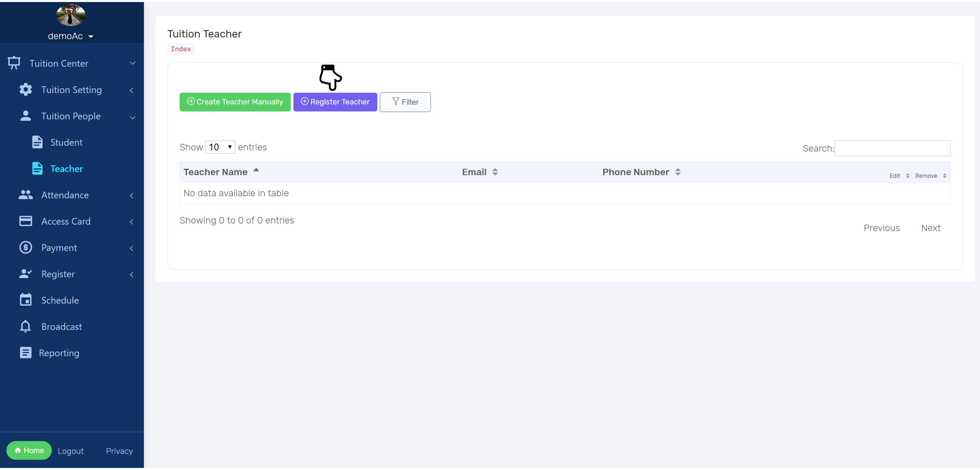Open the show entries count dropdown

click(220, 147)
